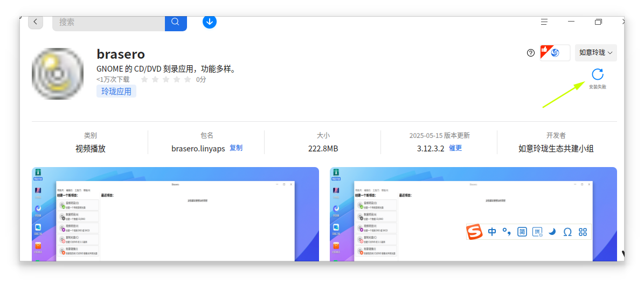The image size is (644, 284).
Task: Click 复制 to copy package name
Action: point(236,148)
